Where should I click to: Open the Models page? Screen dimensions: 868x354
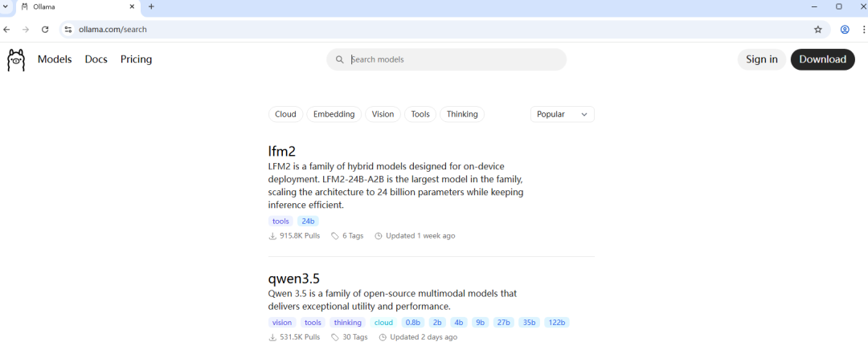coord(55,59)
